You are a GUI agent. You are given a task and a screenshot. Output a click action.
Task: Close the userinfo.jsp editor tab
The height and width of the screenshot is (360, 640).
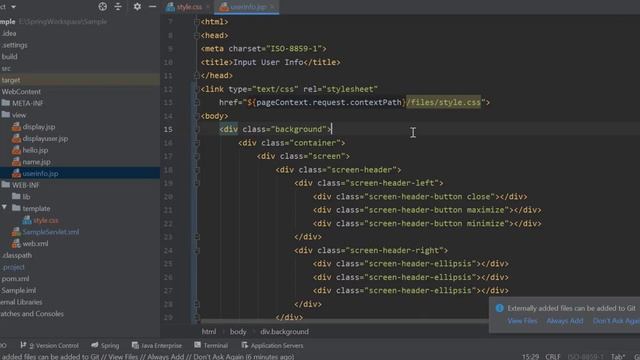[x=272, y=7]
